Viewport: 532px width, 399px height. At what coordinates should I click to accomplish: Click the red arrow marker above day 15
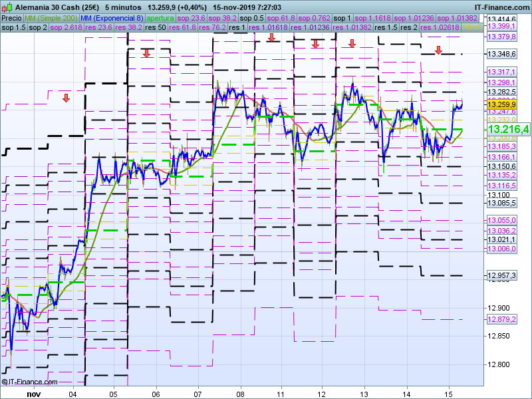(x=439, y=51)
